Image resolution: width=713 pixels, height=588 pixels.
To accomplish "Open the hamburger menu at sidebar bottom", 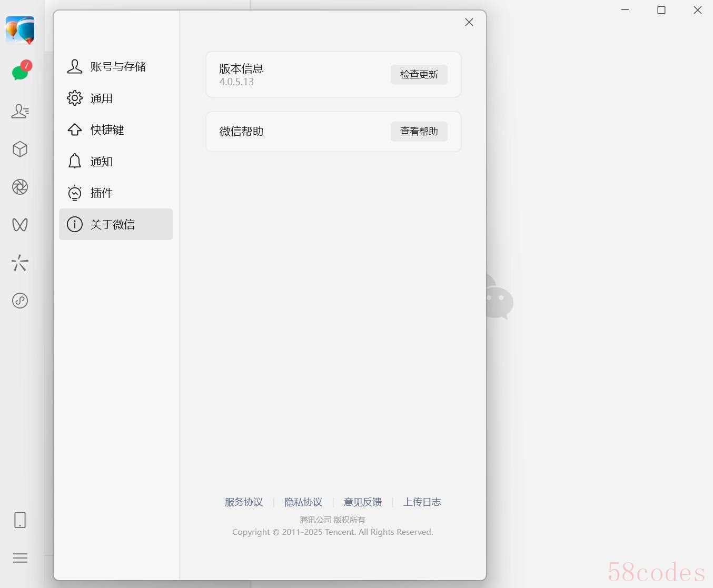I will click(20, 558).
